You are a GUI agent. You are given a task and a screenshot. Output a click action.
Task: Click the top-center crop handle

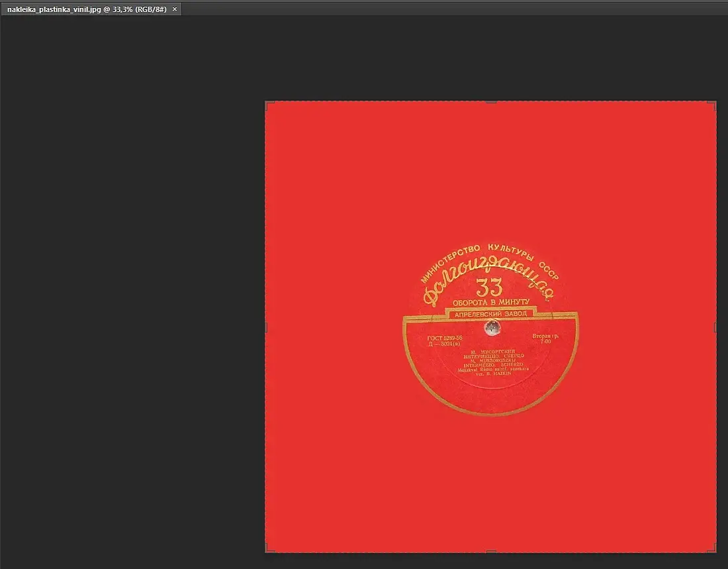[x=491, y=102]
